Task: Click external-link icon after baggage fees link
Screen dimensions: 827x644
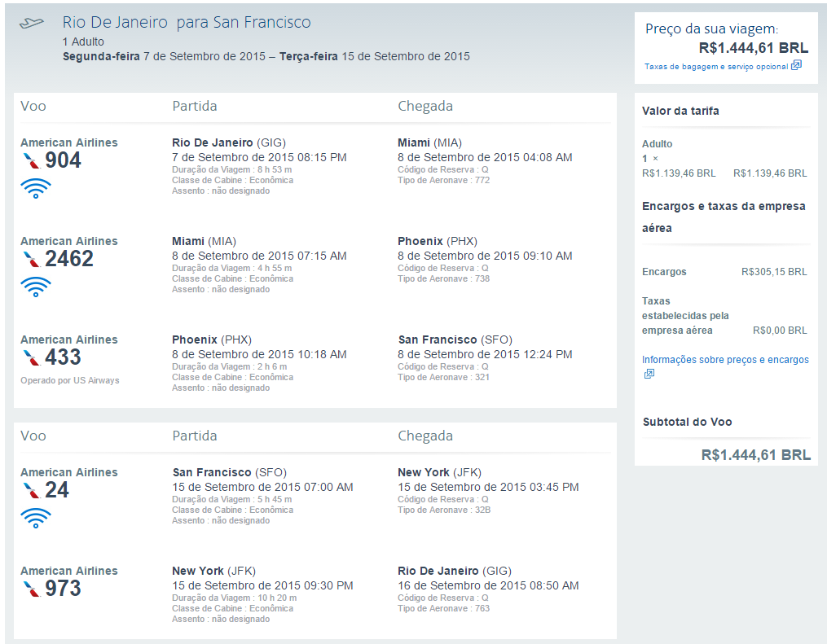Action: tap(796, 65)
